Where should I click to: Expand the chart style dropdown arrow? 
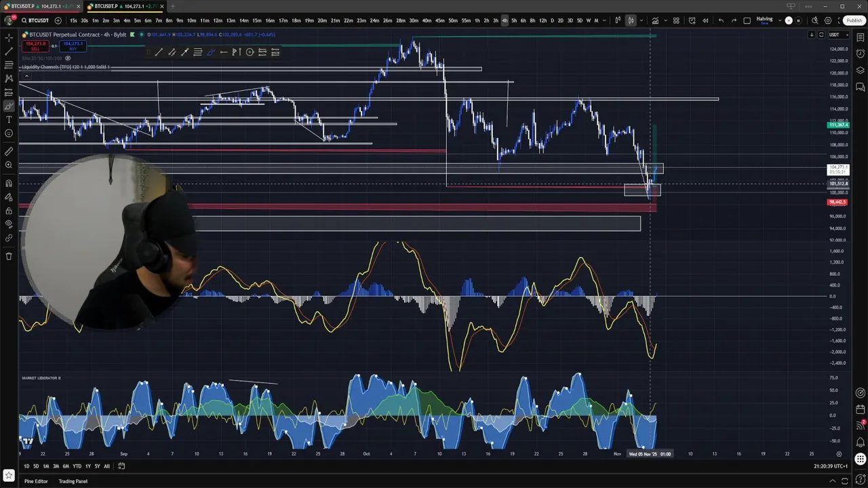[x=641, y=20]
